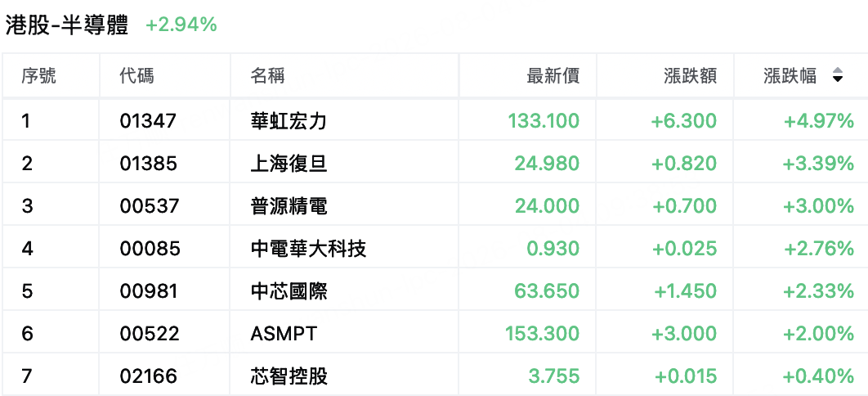Select the 名稱 column header

267,76
